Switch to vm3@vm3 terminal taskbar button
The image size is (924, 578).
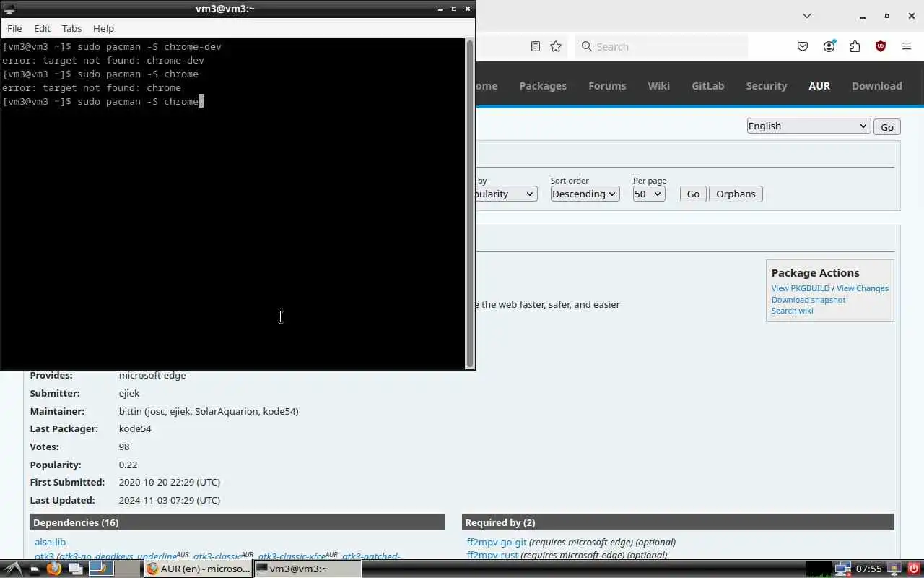click(x=307, y=569)
